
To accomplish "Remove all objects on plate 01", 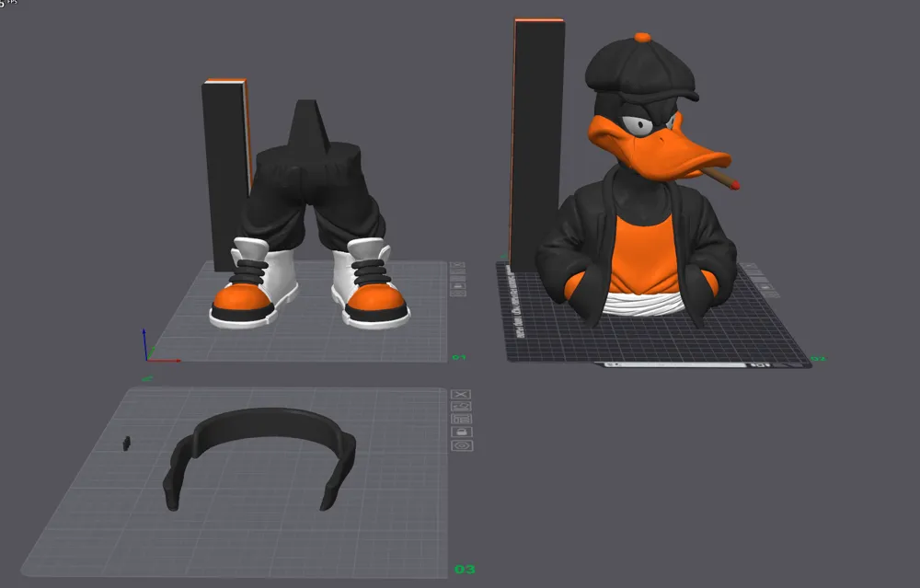I will (x=457, y=265).
